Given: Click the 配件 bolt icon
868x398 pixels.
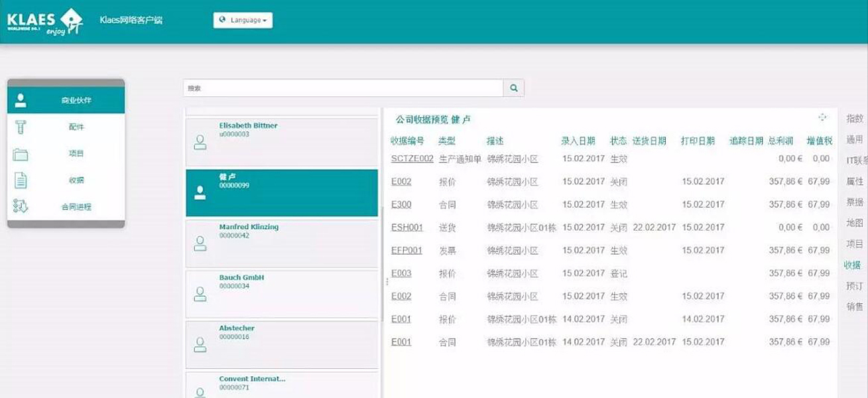Looking at the screenshot, I should (21, 127).
